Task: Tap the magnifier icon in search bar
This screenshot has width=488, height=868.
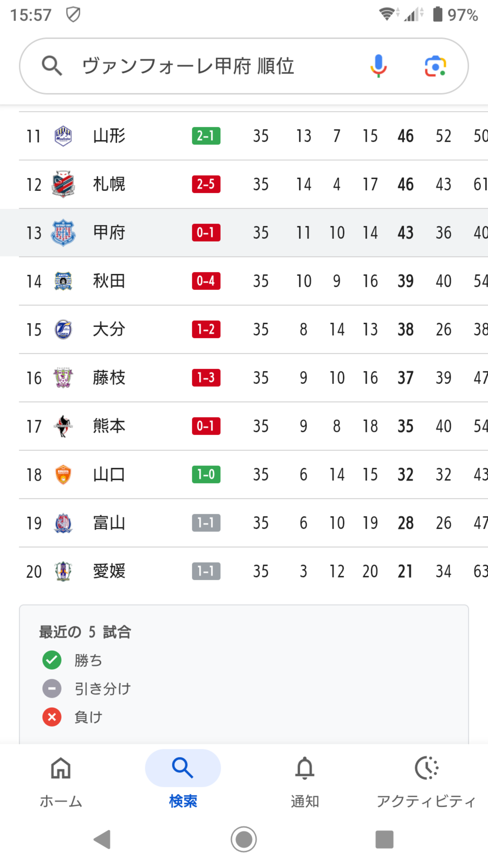Action: click(x=52, y=66)
